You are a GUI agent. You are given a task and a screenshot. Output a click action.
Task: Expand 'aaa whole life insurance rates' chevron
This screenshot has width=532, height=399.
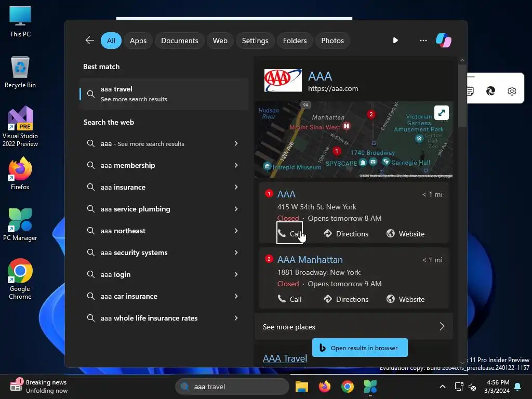[236, 318]
